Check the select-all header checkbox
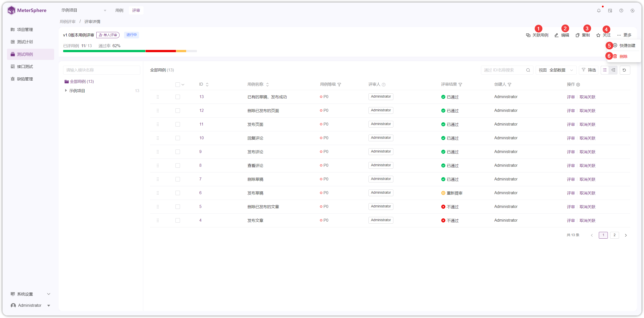Screen dimensions: 644x318 point(177,85)
